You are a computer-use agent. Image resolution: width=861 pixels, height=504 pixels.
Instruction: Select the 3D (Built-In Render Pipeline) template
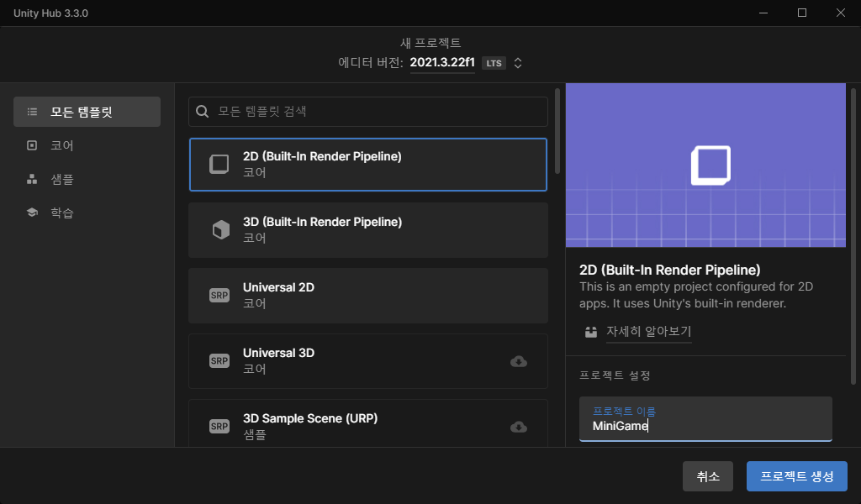[x=368, y=230]
